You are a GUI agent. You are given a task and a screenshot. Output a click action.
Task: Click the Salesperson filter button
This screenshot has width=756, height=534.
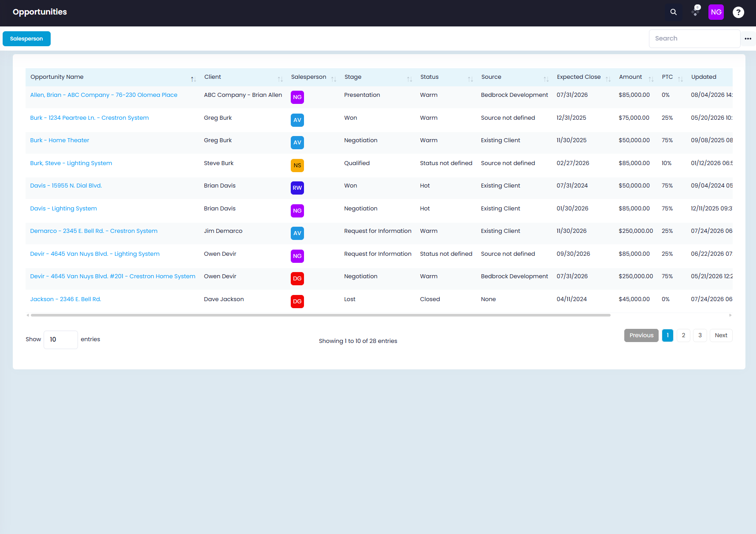26,39
